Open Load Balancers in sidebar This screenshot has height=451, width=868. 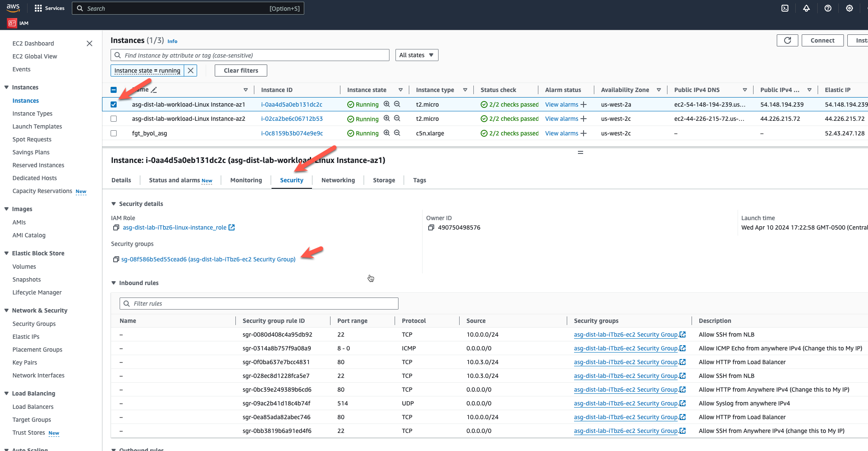33,407
